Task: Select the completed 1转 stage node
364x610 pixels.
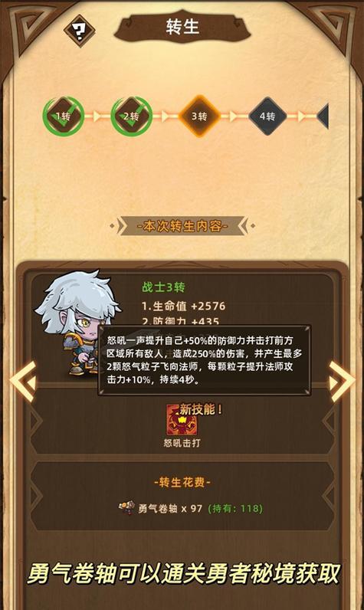Action: (63, 116)
